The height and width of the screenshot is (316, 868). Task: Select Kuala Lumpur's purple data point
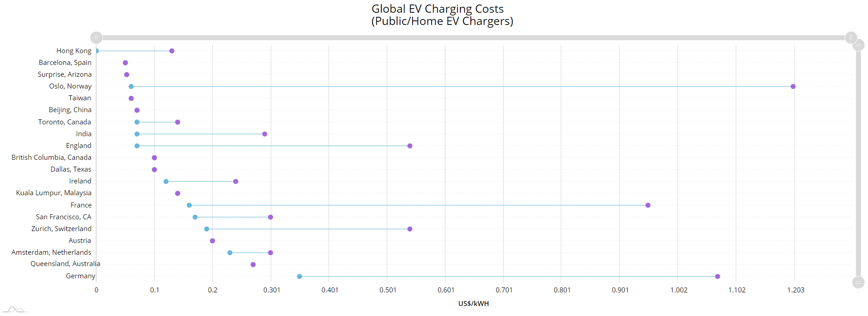pyautogui.click(x=178, y=193)
